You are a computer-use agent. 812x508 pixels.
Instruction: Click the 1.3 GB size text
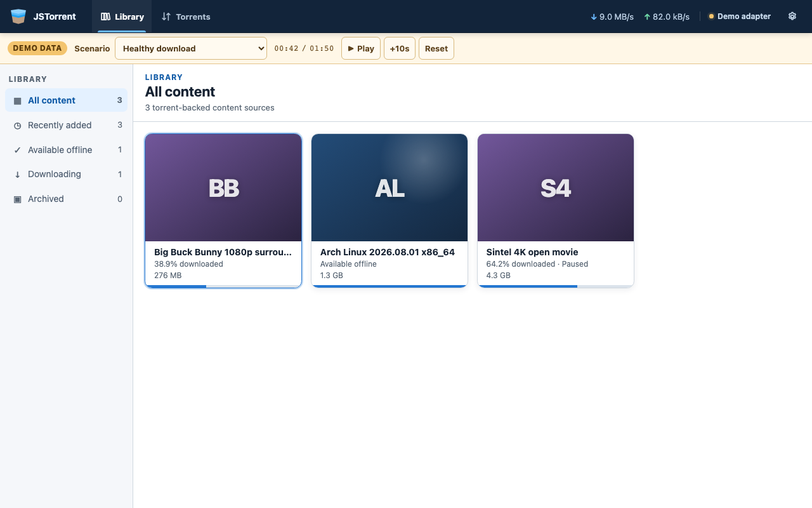point(332,276)
